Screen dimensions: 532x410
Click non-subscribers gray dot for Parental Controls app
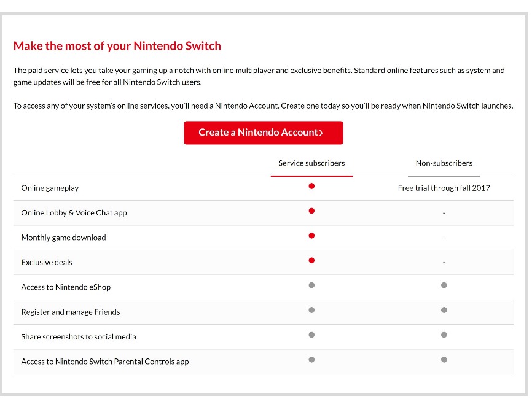[x=444, y=360]
